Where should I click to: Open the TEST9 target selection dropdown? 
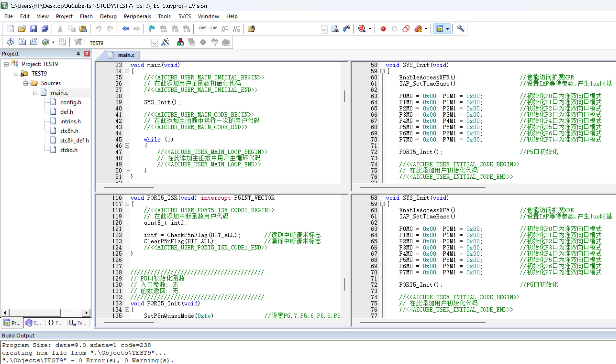click(x=154, y=43)
